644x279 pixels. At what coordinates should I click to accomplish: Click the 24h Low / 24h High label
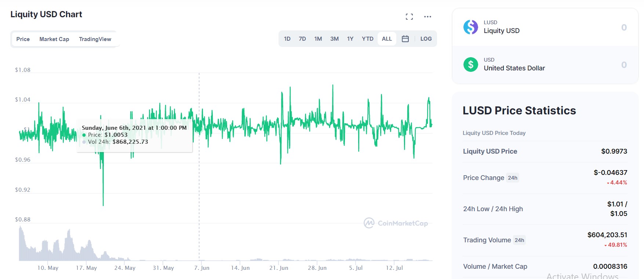tap(493, 209)
